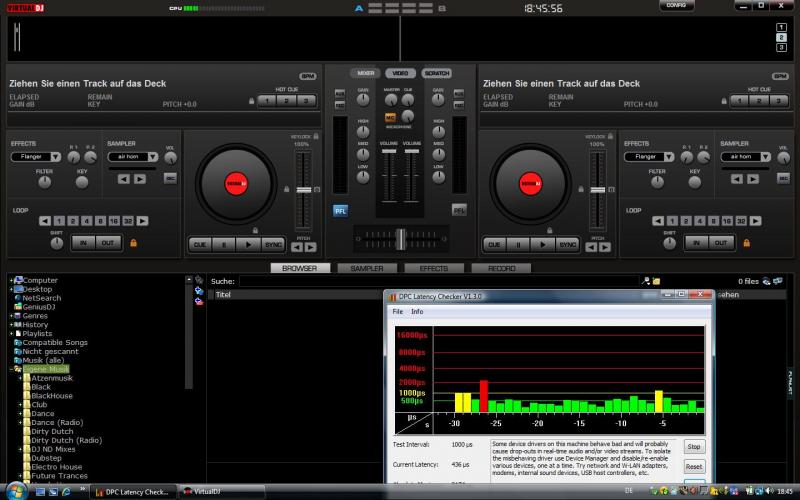The image size is (800, 500).
Task: Expand the Computer tree node
Action: [x=11, y=281]
